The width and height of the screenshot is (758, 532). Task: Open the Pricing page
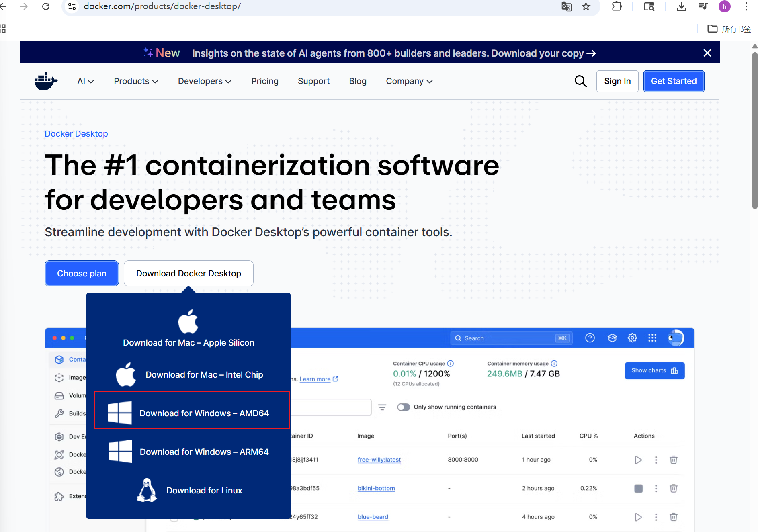pyautogui.click(x=265, y=81)
